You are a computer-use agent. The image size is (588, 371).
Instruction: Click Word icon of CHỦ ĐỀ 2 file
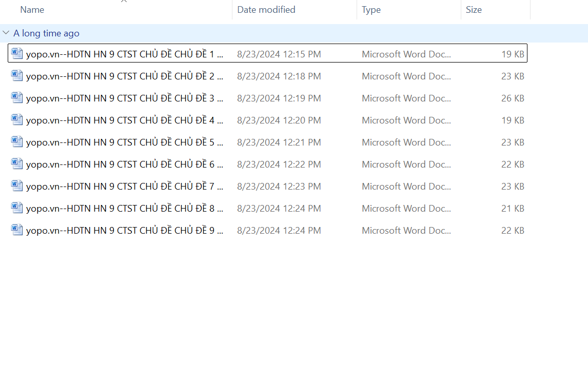tap(17, 76)
